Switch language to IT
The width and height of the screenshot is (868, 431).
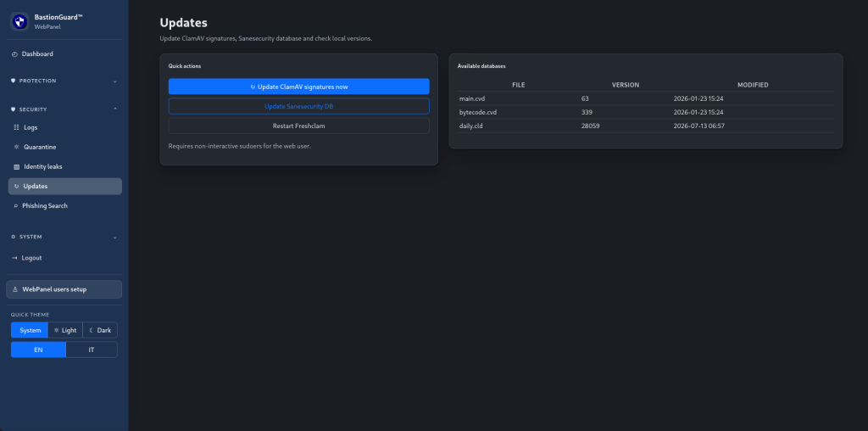[x=92, y=350]
